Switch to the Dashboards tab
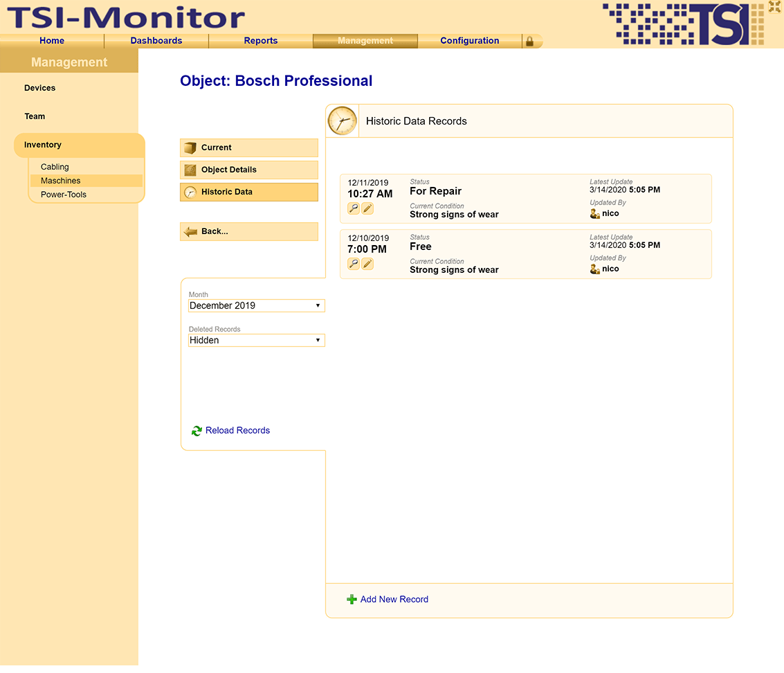Viewport: 784px width, 673px height. pos(156,41)
